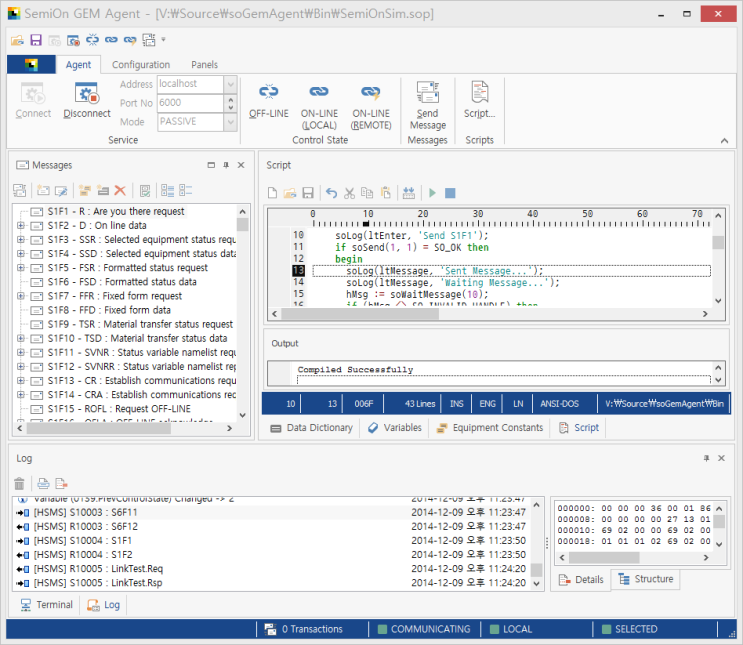Switch to the Data Dictionary tab
Viewport: 743px width, 645px height.
coord(312,428)
